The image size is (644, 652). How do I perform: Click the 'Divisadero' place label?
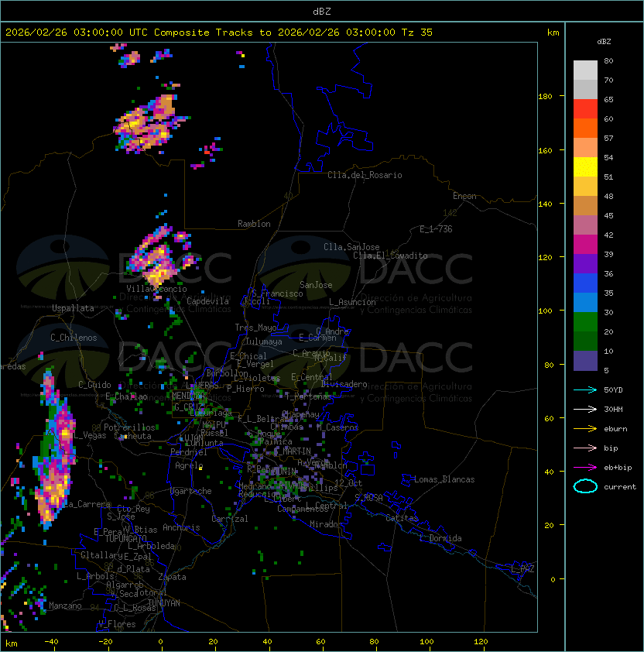point(344,384)
